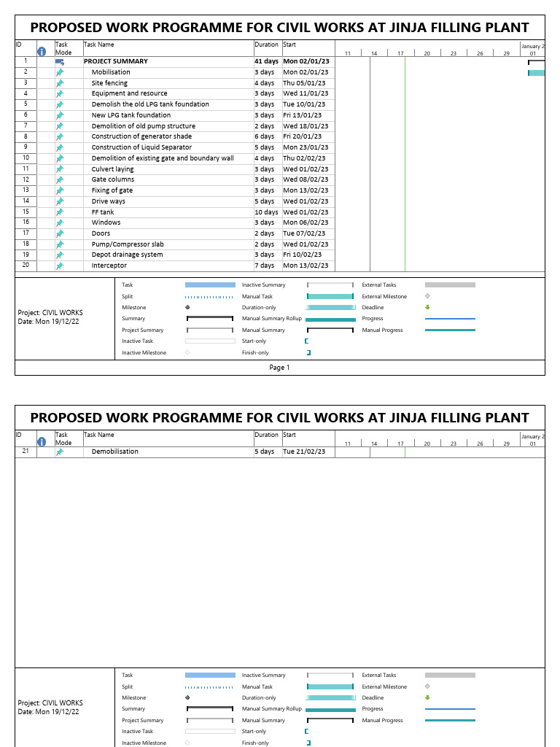560x747 pixels.
Task: Click the pin icon in the FF tank row
Action: coord(60,212)
